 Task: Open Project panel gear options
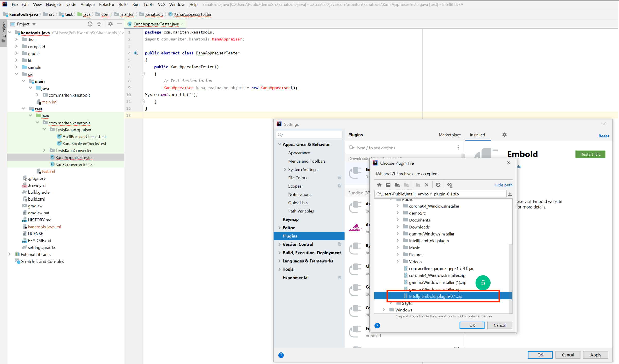point(110,24)
